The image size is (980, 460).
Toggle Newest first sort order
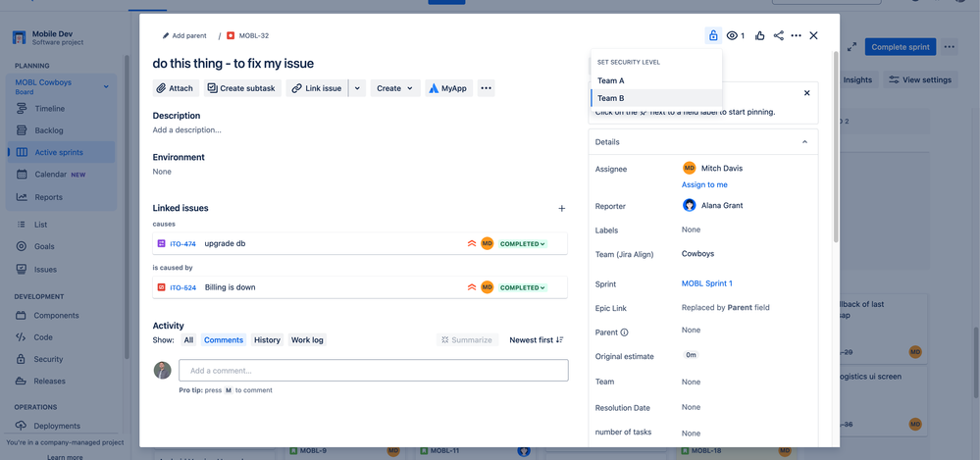(537, 340)
